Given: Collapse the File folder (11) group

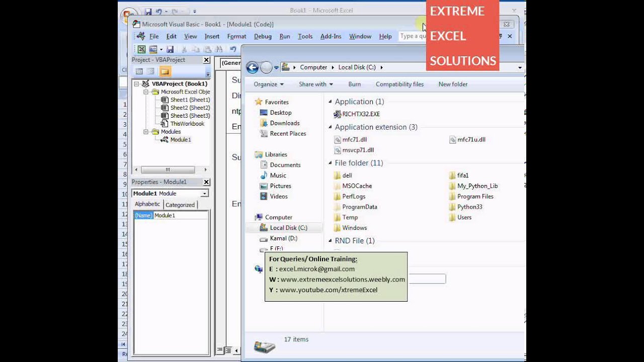Looking at the screenshot, I should pyautogui.click(x=331, y=163).
